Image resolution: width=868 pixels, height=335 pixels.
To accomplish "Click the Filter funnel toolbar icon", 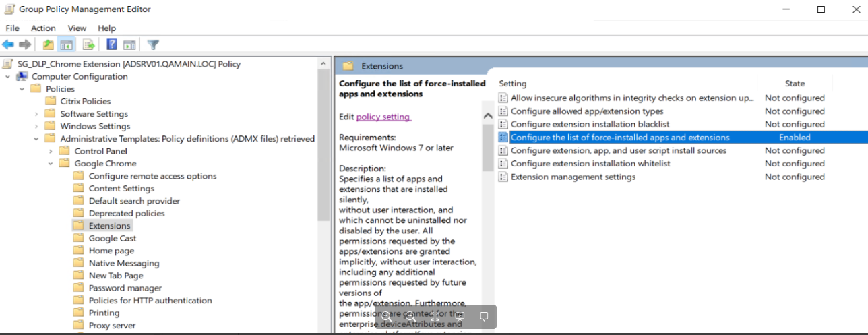I will pyautogui.click(x=153, y=45).
